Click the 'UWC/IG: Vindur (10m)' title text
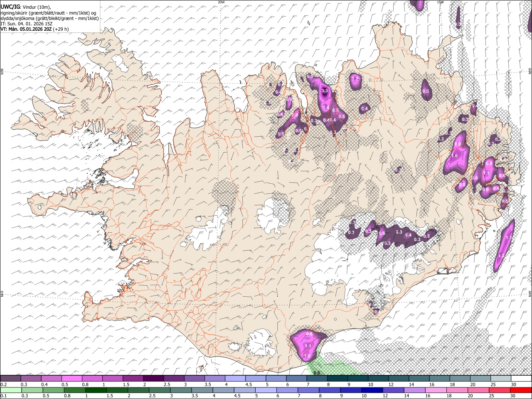Image resolution: width=532 pixels, height=399 pixels. click(x=25, y=7)
